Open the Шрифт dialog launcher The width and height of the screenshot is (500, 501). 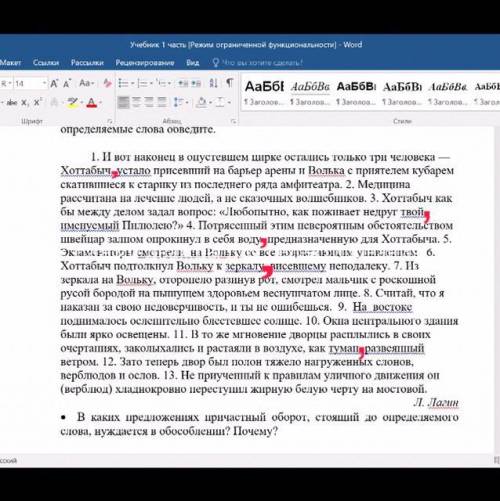point(110,121)
